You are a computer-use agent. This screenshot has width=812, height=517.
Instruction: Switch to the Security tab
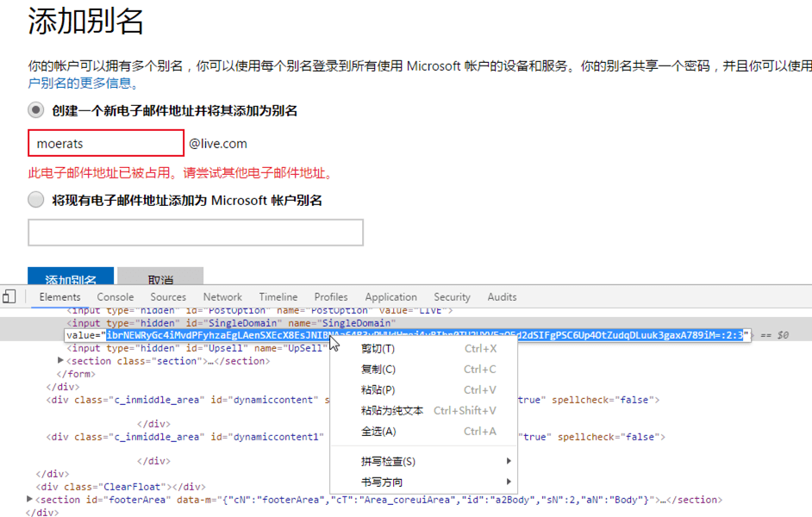[452, 297]
